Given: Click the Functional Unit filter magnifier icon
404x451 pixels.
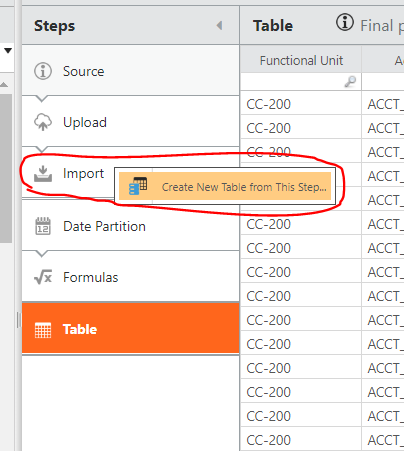Looking at the screenshot, I should tap(350, 81).
